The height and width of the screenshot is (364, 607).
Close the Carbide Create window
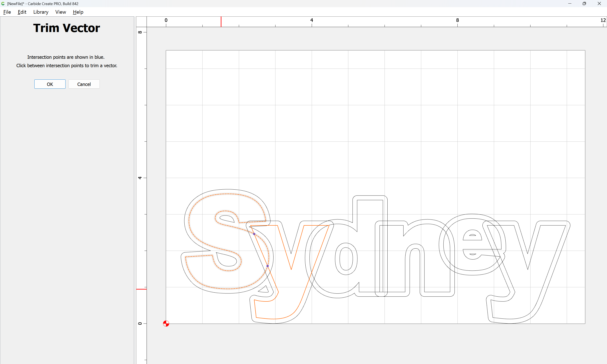[x=599, y=4]
